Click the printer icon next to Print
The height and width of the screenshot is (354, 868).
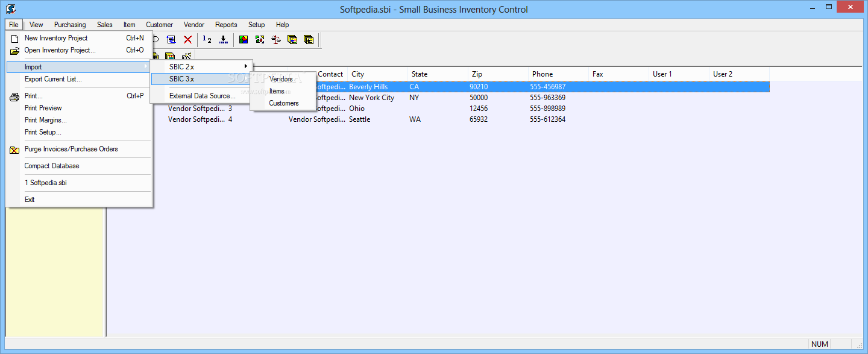click(15, 96)
